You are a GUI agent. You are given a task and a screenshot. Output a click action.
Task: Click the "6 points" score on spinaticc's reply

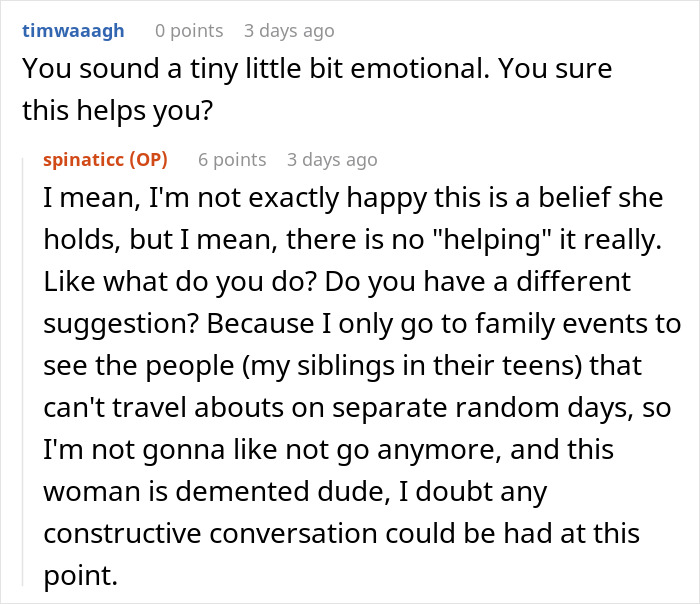pos(232,160)
